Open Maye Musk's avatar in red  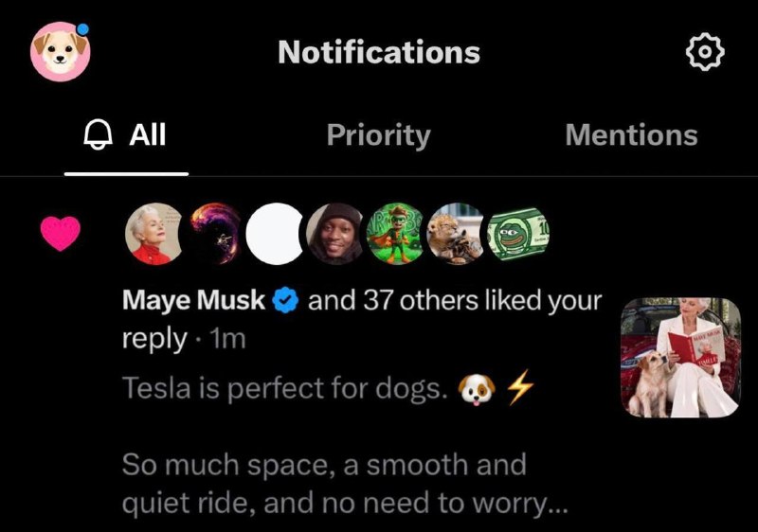tap(154, 234)
